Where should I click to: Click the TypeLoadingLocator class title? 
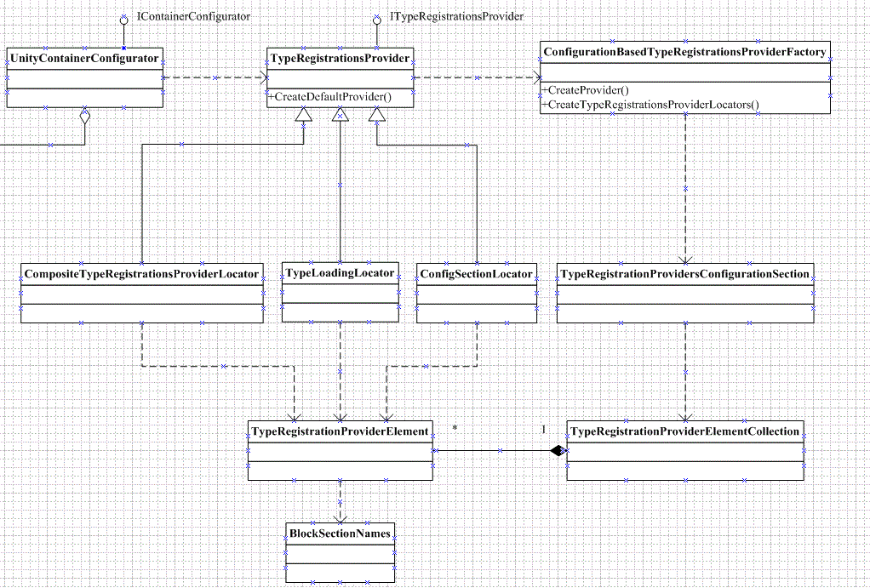click(340, 273)
